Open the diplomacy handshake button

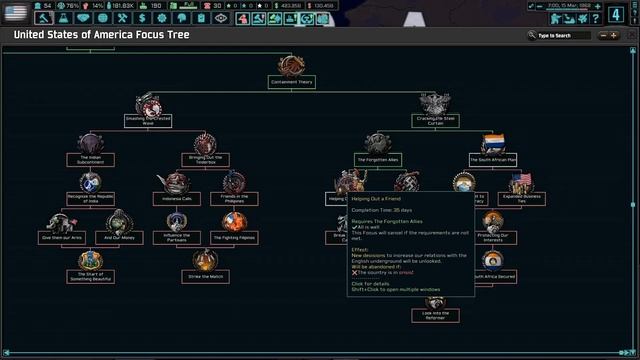coord(83,18)
